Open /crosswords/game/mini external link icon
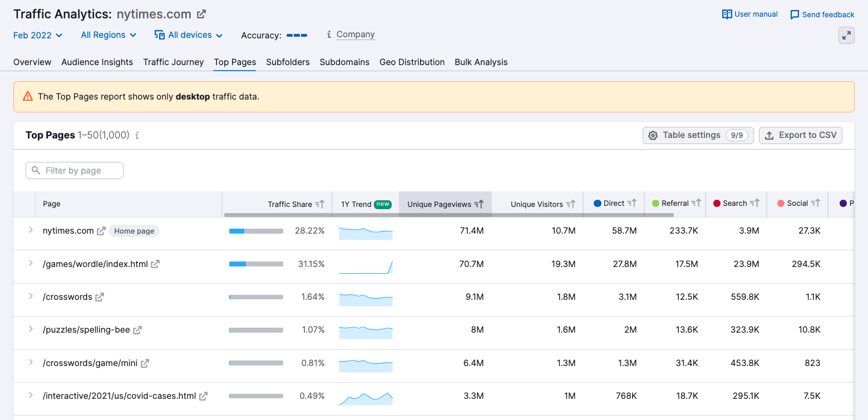Image resolution: width=868 pixels, height=420 pixels. coord(145,363)
